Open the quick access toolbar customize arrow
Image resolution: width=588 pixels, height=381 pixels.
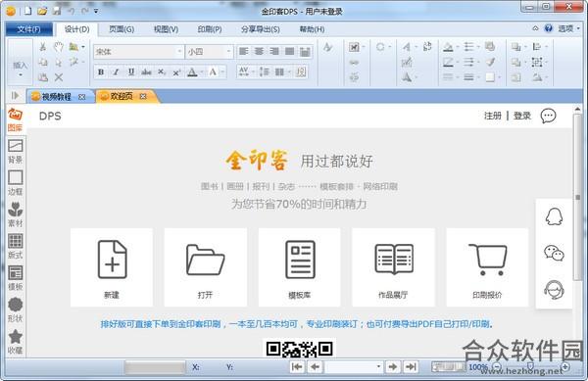click(96, 11)
